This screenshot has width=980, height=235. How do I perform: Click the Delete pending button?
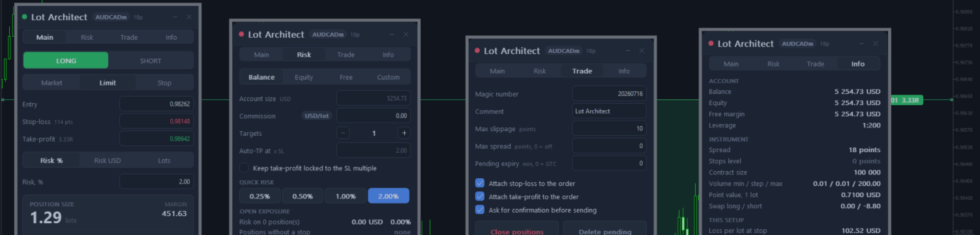[604, 228]
